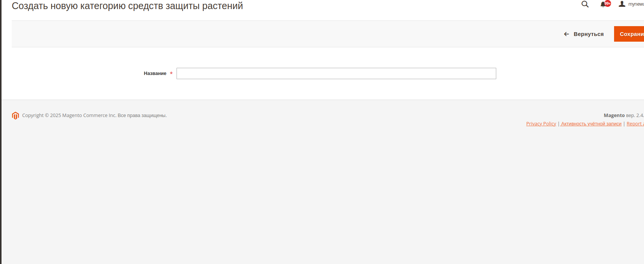Open Активность учётной записи link
The height and width of the screenshot is (264, 644).
click(x=591, y=124)
